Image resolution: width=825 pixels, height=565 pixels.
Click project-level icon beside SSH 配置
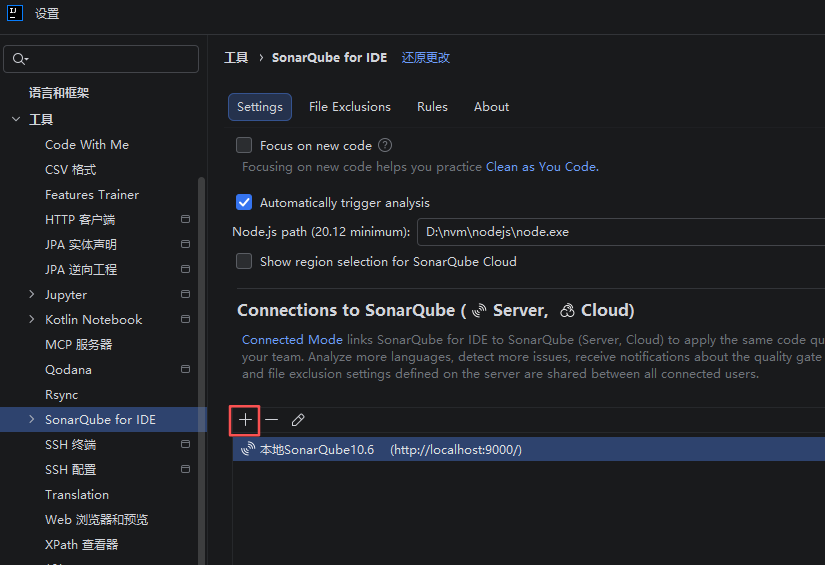point(185,469)
